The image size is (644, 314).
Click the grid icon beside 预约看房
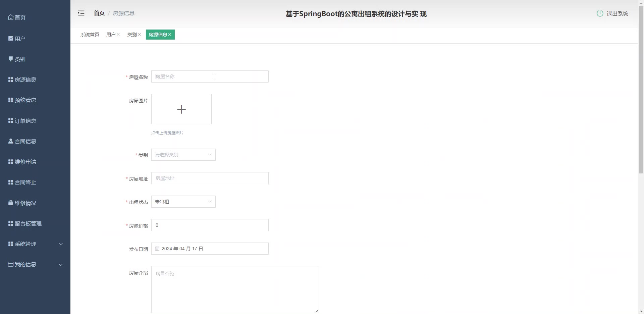point(11,100)
